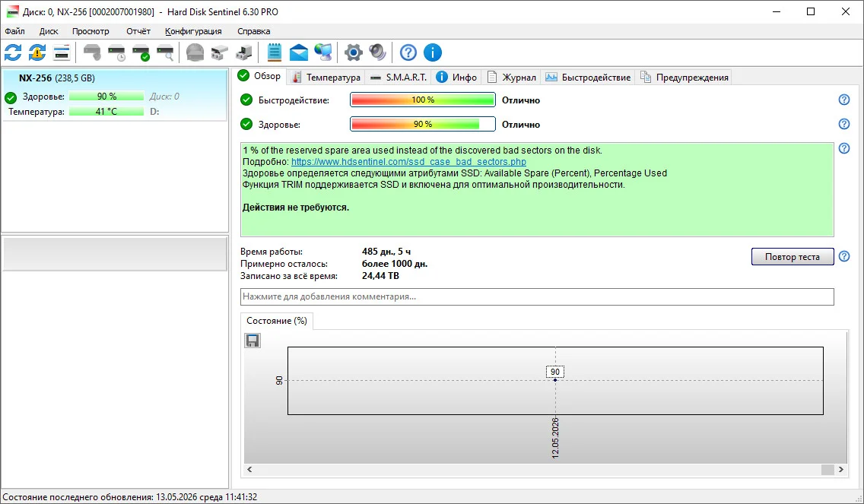
Task: Click the '485 дн., 5 ч' uptime value
Action: [386, 252]
